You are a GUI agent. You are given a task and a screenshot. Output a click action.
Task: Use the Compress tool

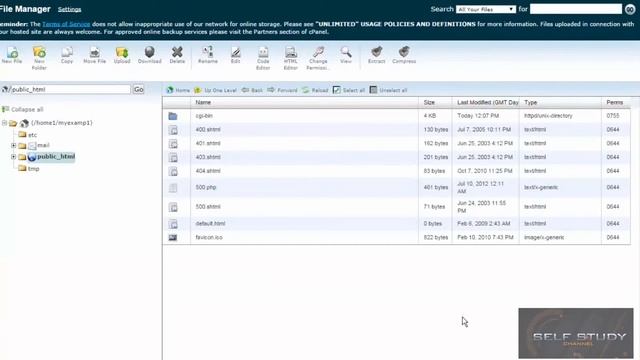tap(404, 55)
